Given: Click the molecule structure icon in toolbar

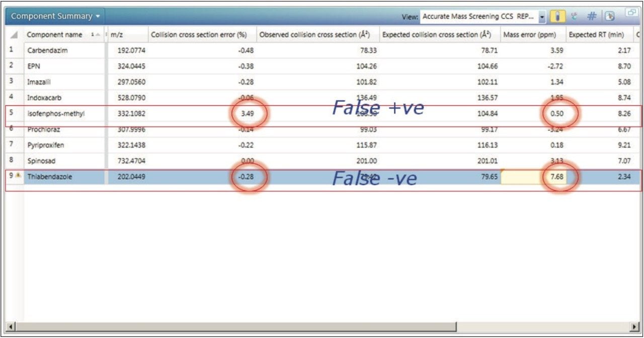Looking at the screenshot, I should pyautogui.click(x=575, y=17).
